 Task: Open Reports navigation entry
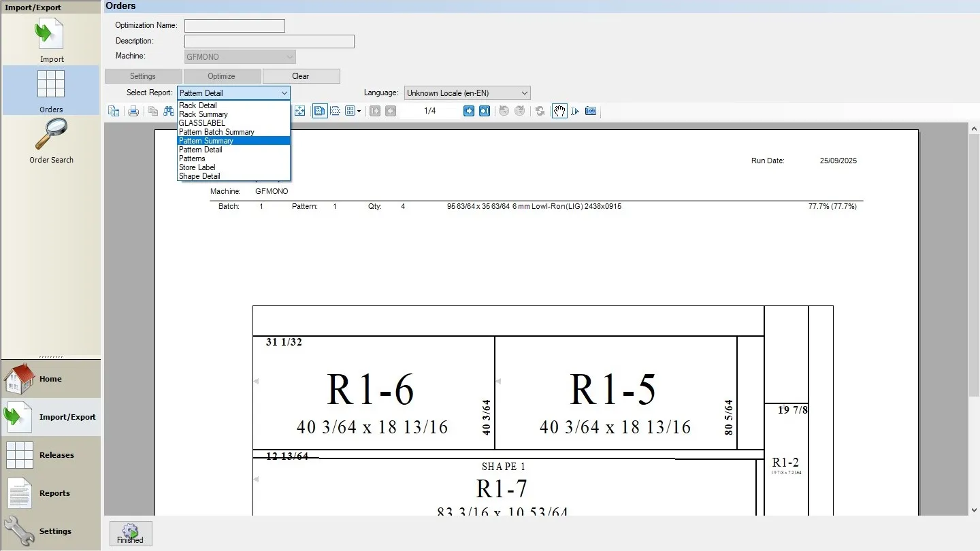coord(51,493)
